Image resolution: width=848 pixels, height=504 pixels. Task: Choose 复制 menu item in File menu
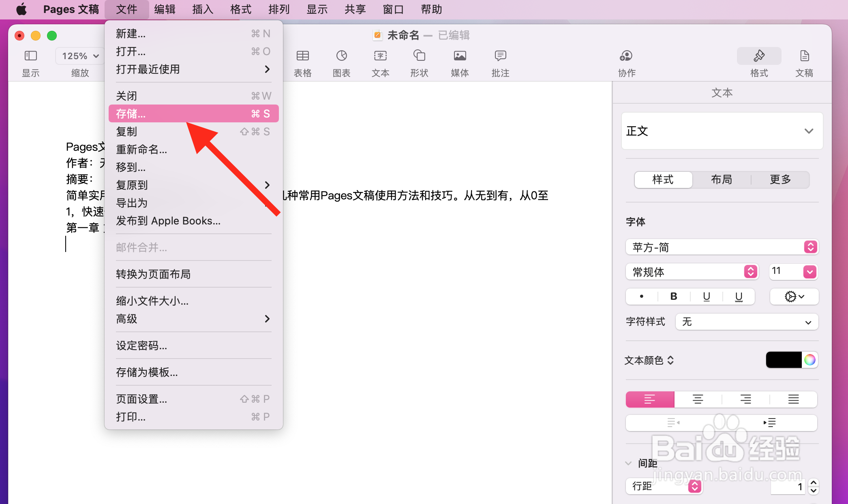coord(193,132)
